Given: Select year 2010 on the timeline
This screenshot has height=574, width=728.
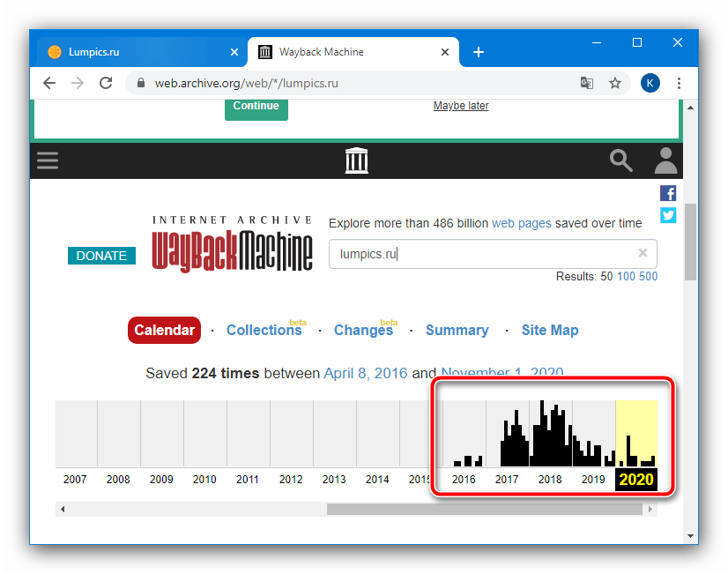Looking at the screenshot, I should (x=204, y=480).
